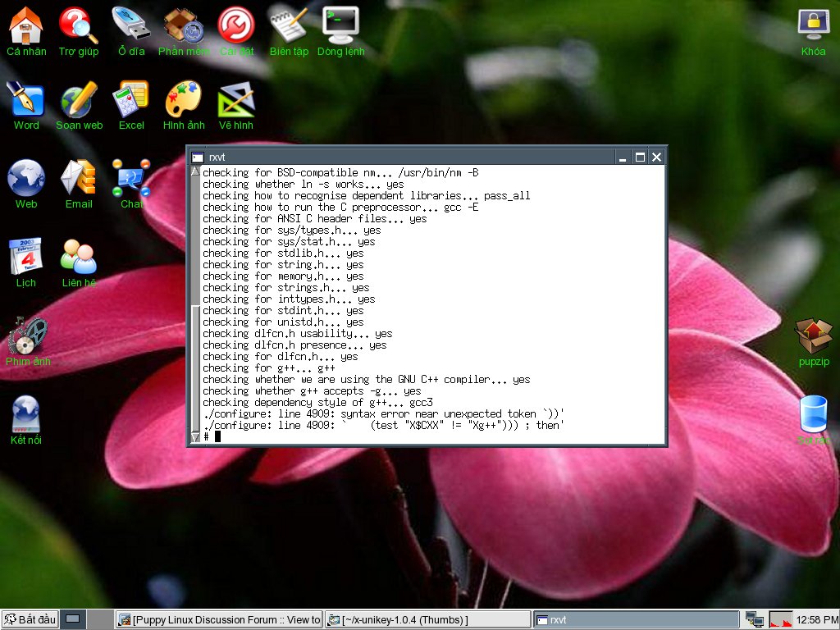Image resolution: width=840 pixels, height=630 pixels.
Task: Click the red CPU load graph tray icon
Action: (x=780, y=620)
